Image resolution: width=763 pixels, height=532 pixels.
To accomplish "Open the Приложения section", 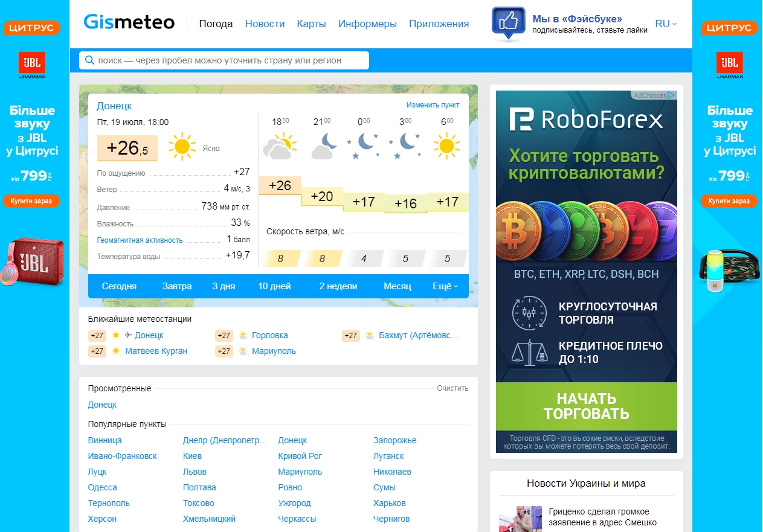I will pos(439,24).
